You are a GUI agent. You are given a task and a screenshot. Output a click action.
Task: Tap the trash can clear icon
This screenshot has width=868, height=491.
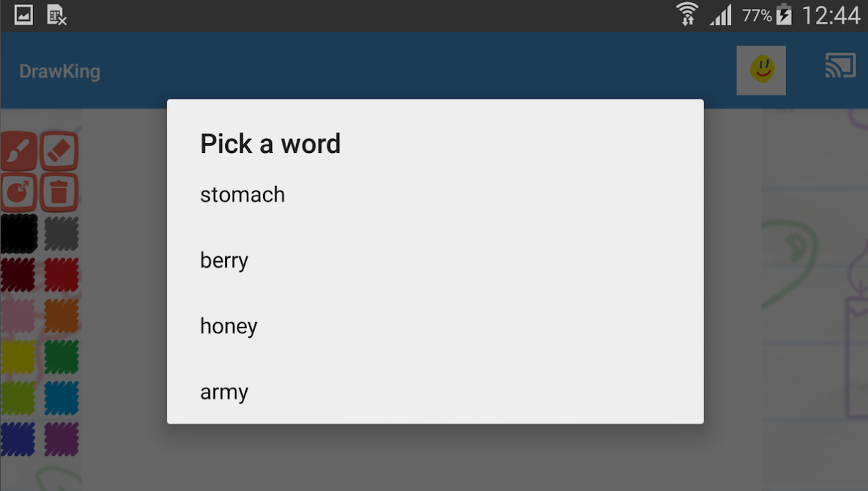coord(59,192)
